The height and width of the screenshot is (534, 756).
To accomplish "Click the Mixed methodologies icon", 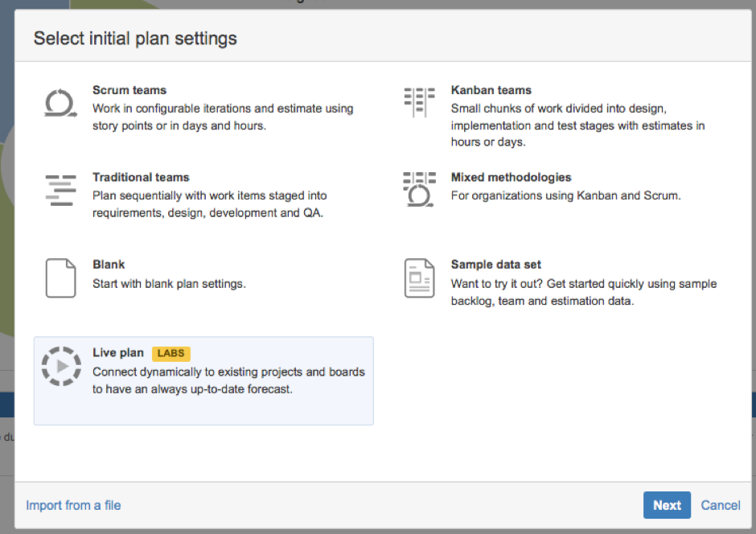I will point(419,190).
